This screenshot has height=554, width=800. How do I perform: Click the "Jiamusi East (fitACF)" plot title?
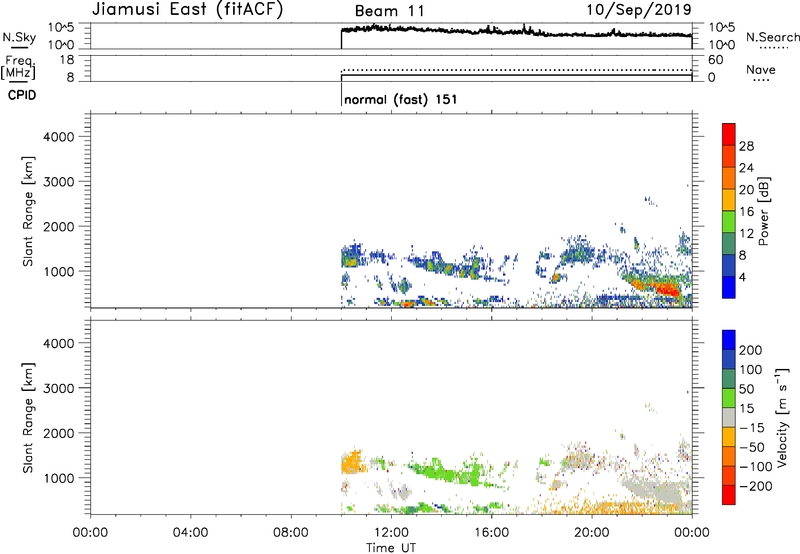(187, 9)
